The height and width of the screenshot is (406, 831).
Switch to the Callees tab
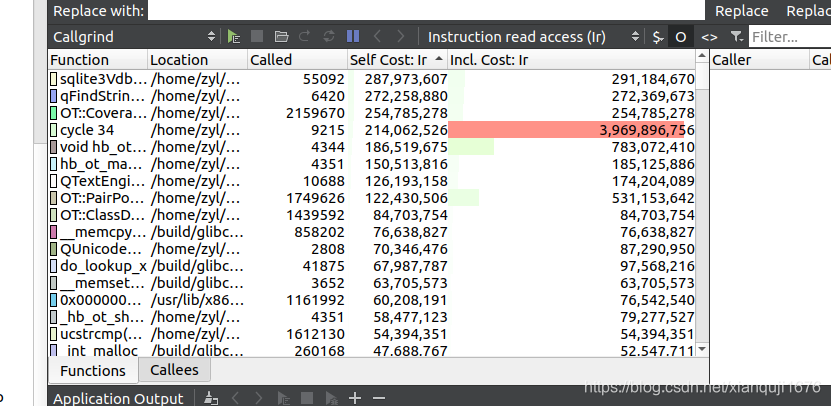click(174, 369)
